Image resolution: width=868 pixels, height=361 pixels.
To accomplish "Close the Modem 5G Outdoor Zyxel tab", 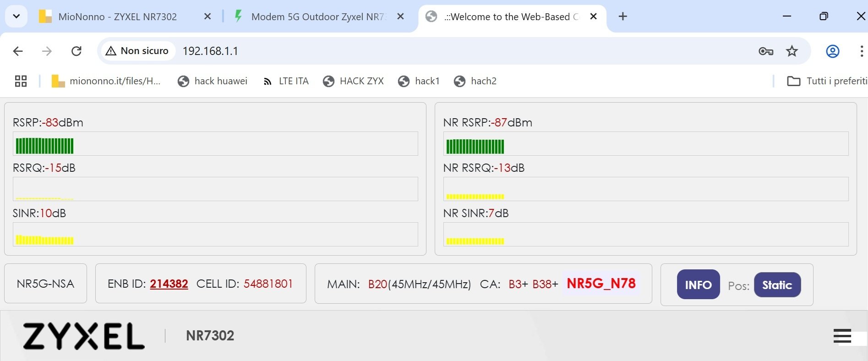I will [400, 16].
